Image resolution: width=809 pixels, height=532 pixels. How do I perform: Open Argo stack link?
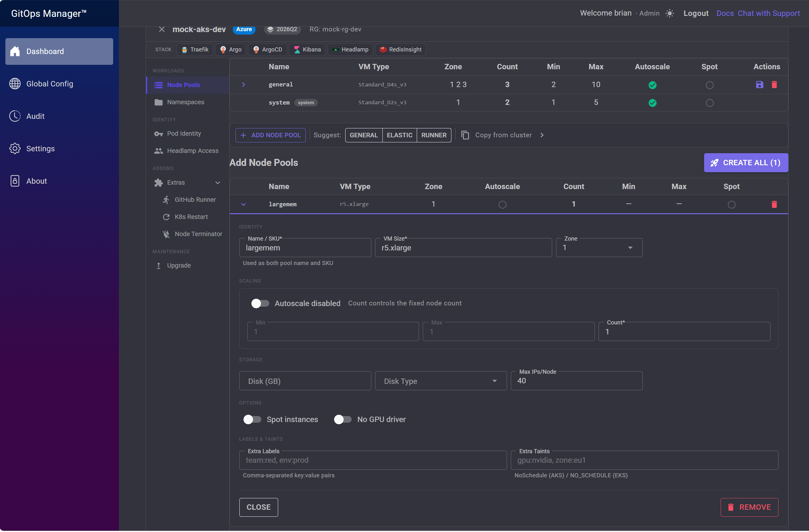(231, 50)
